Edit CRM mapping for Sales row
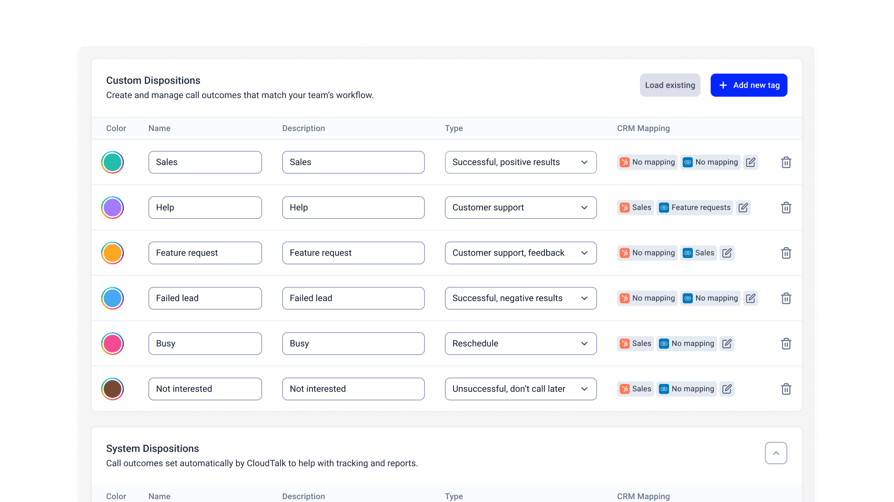This screenshot has height=502, width=894. [x=750, y=162]
